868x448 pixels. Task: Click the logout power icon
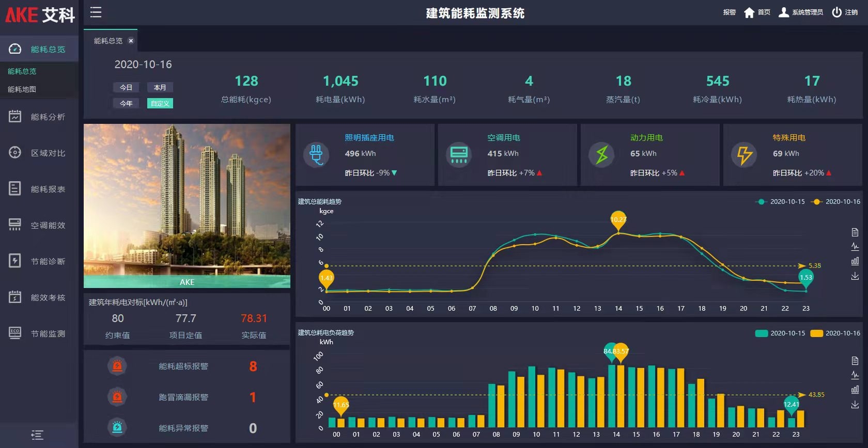pyautogui.click(x=836, y=12)
